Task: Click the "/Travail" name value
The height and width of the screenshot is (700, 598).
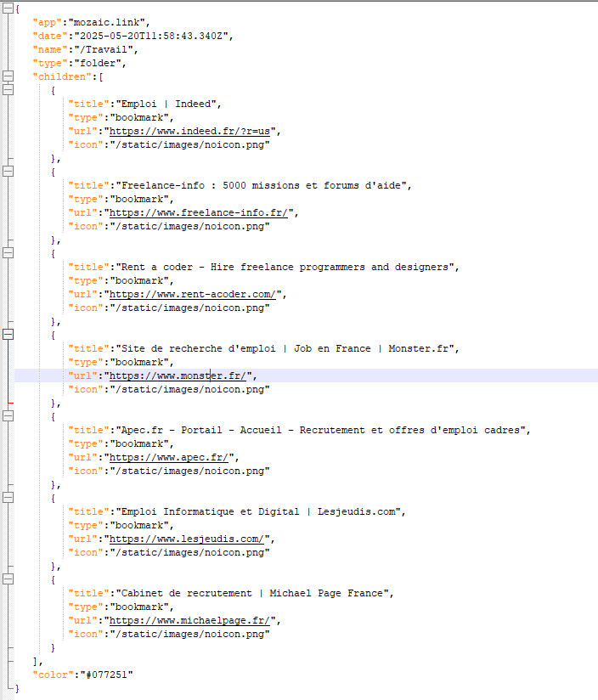Action: [104, 49]
